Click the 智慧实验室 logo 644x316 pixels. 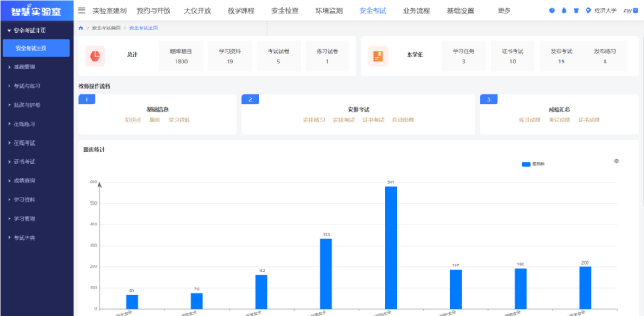pos(37,10)
